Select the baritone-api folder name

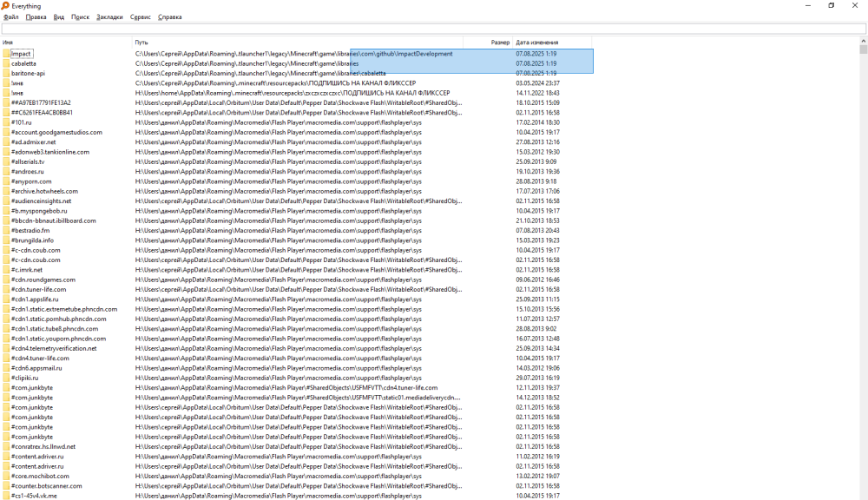tap(29, 73)
